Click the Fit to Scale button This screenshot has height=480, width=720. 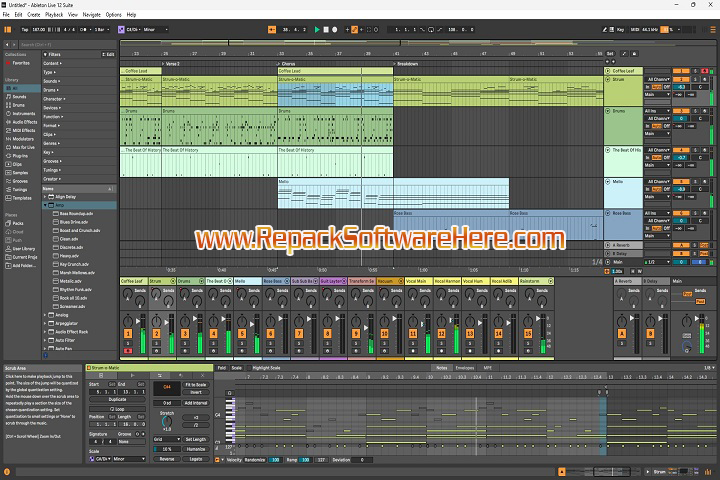coord(196,385)
